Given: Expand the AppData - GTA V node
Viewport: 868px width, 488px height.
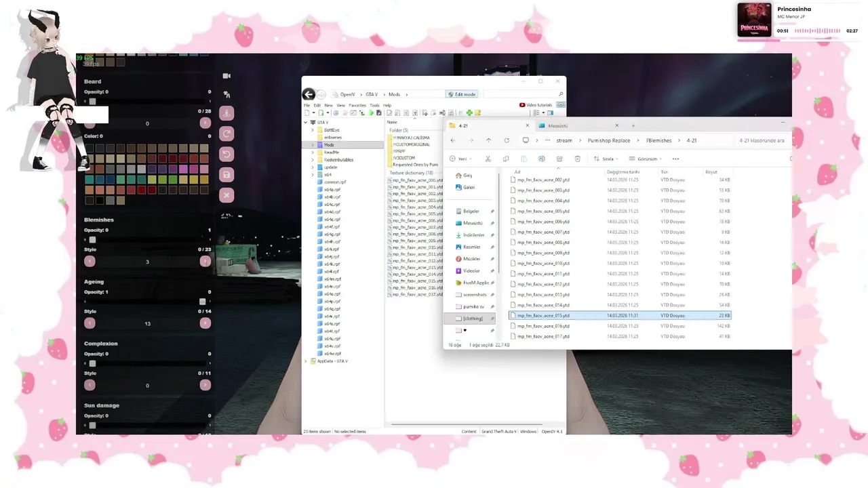Looking at the screenshot, I should pos(305,361).
